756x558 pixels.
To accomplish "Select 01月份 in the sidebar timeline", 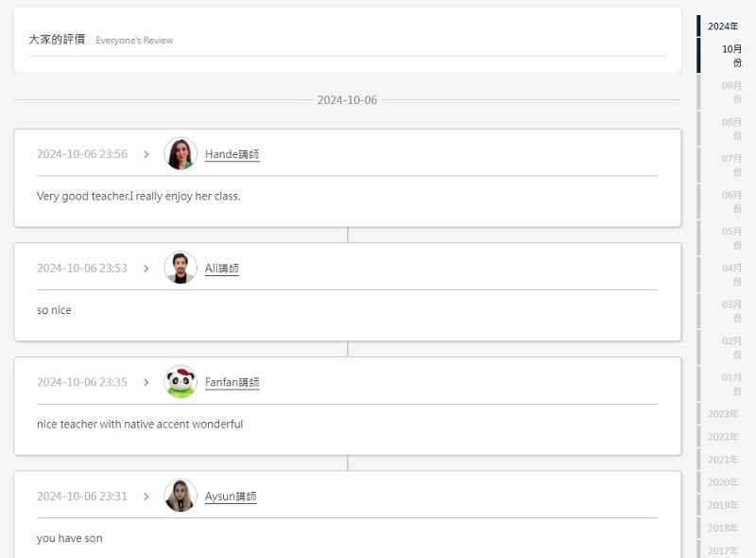I will [x=731, y=384].
